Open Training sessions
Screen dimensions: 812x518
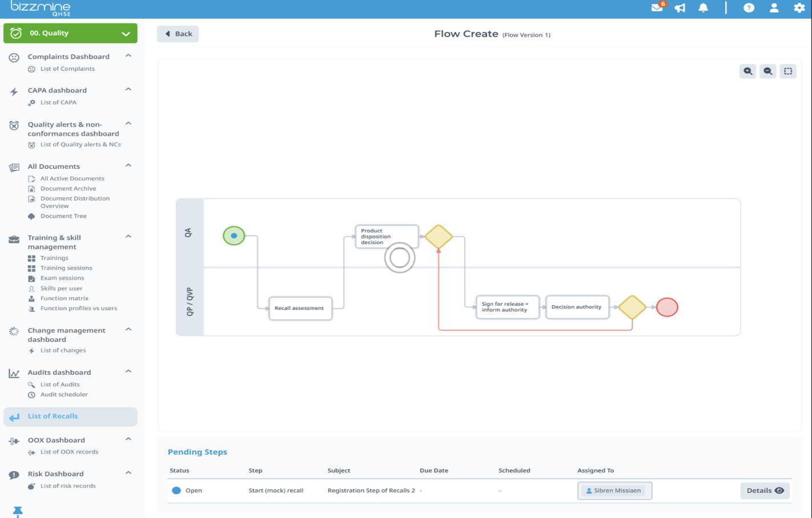[x=66, y=268]
